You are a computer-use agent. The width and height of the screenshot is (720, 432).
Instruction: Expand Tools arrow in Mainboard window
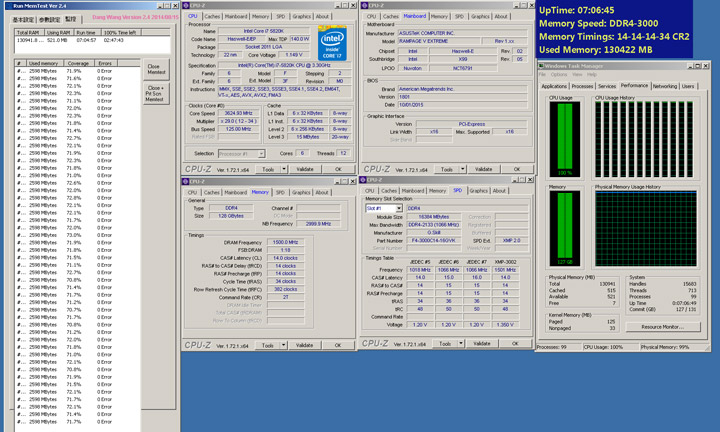[460, 169]
